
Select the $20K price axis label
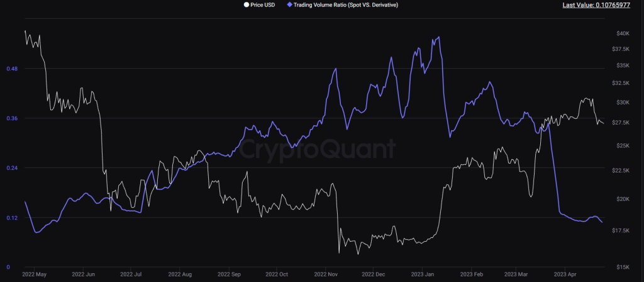[623, 199]
